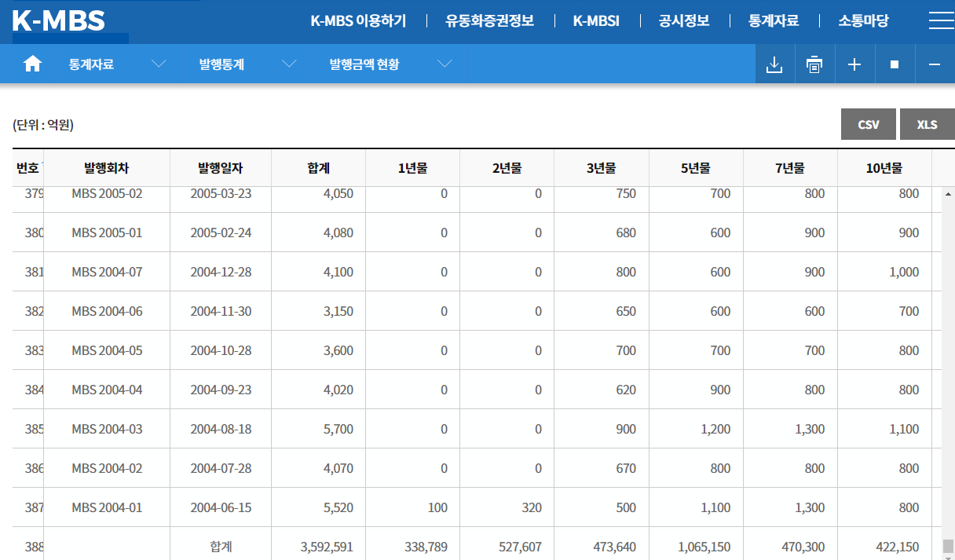Click the 7년물 total 470,300

point(803,547)
